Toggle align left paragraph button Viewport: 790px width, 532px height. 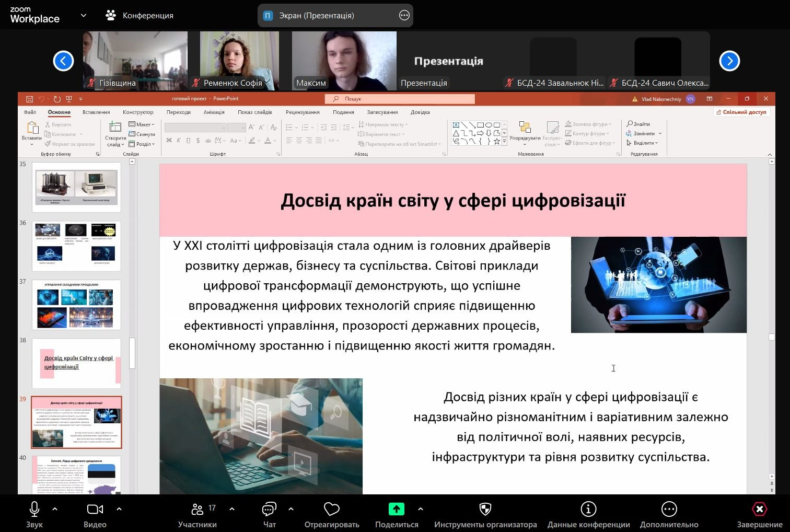[x=289, y=141]
